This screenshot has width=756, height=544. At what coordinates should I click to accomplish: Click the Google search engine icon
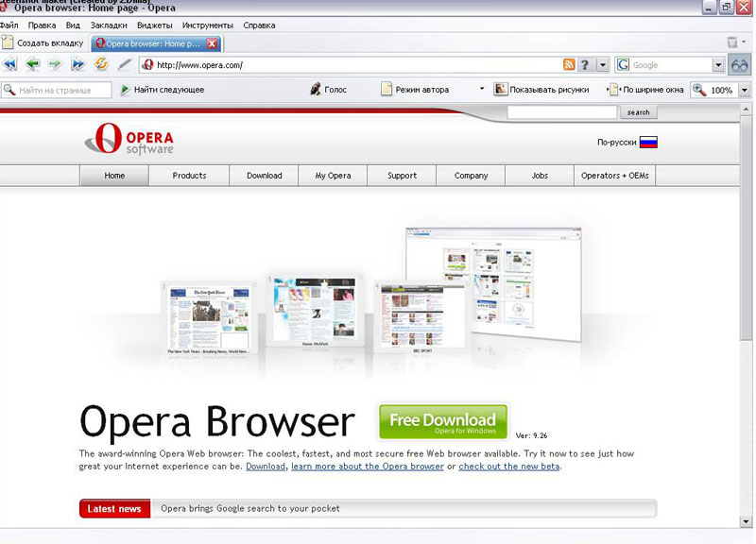coord(623,64)
